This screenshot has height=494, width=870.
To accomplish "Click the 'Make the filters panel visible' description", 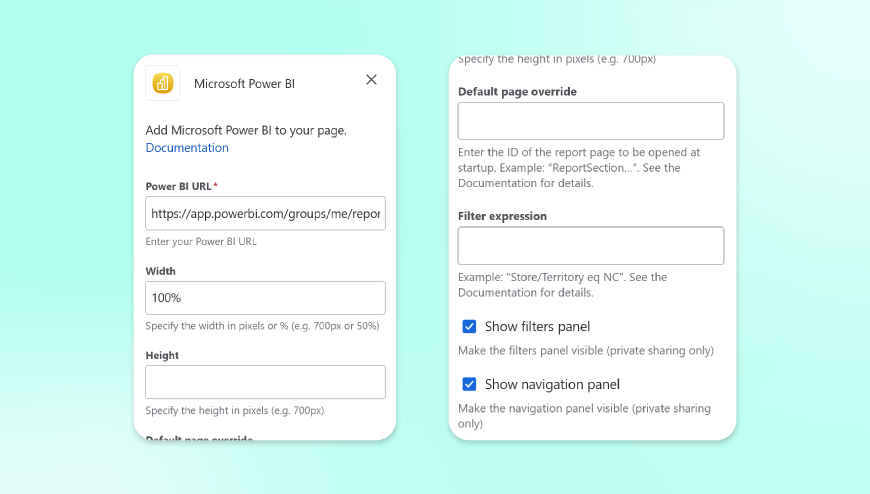I will click(x=586, y=351).
